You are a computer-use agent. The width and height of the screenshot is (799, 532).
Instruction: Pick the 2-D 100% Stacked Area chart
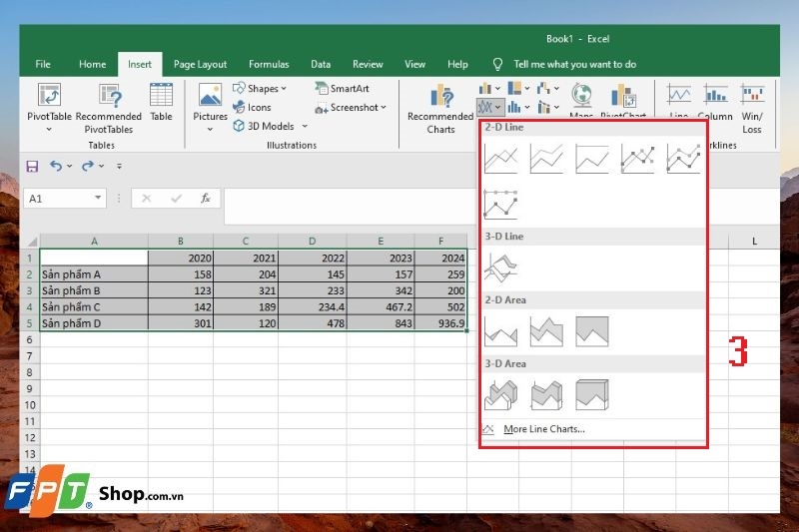coord(591,331)
